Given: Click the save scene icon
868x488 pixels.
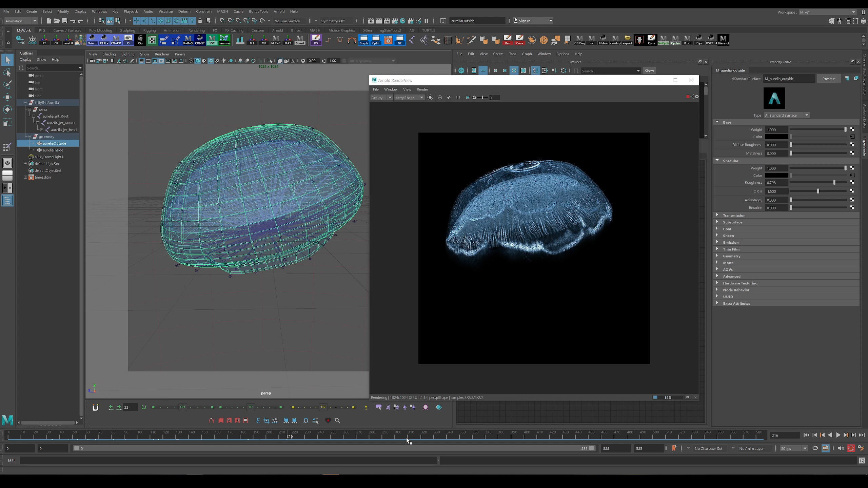Looking at the screenshot, I should (64, 21).
